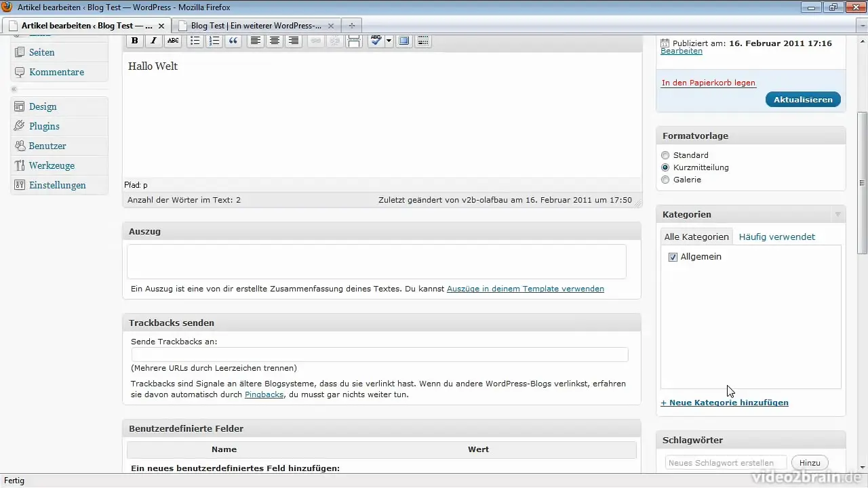
Task: Switch to the Blog Test browser tab
Action: 256,26
